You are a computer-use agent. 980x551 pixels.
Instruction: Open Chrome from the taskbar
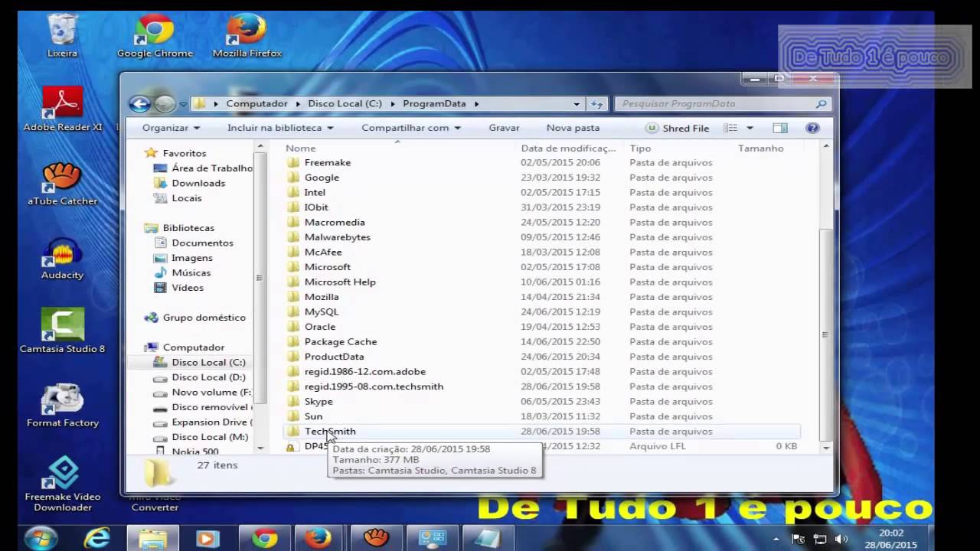click(x=264, y=538)
